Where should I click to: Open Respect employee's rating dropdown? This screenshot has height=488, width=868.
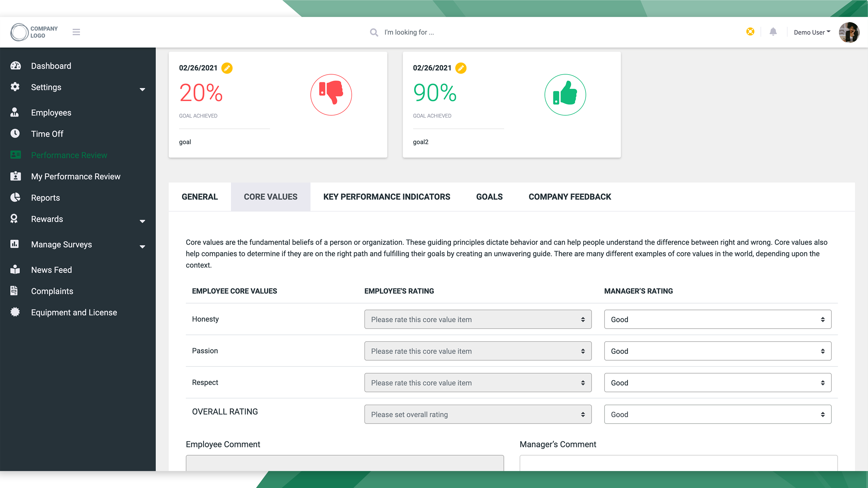pyautogui.click(x=478, y=383)
